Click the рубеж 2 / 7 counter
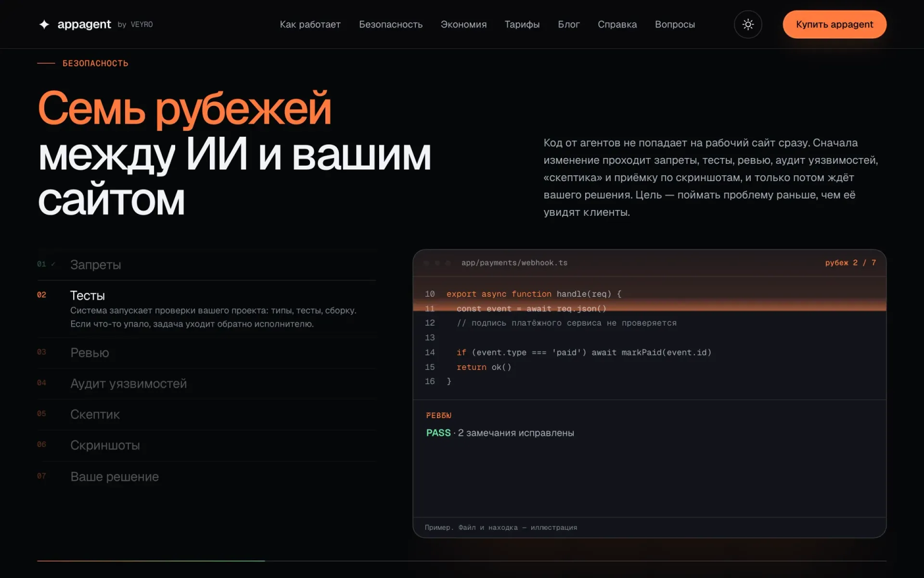 point(850,263)
